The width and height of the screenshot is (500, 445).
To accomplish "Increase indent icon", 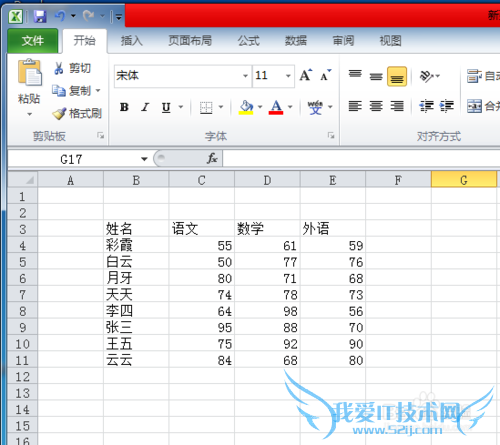I will pos(447,106).
